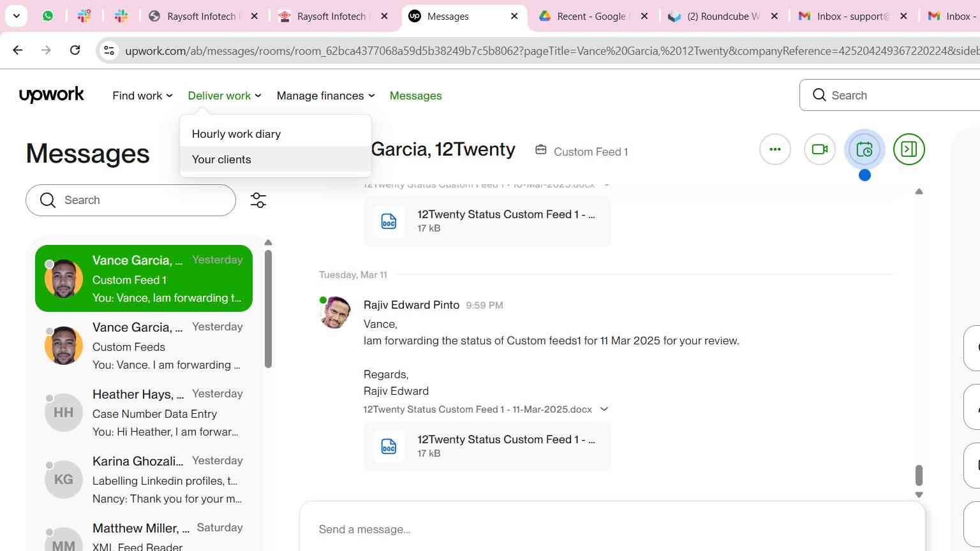The width and height of the screenshot is (980, 551).
Task: Click the Send a message input
Action: 612,529
